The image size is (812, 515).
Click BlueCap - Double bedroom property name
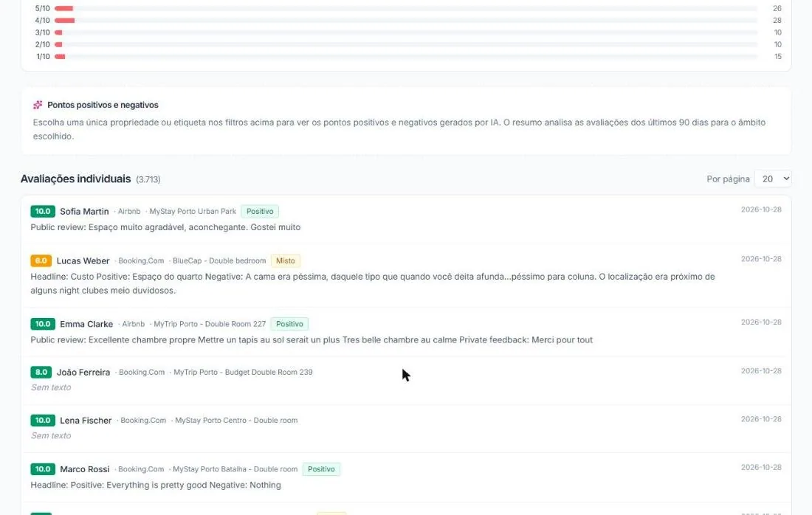coord(219,261)
